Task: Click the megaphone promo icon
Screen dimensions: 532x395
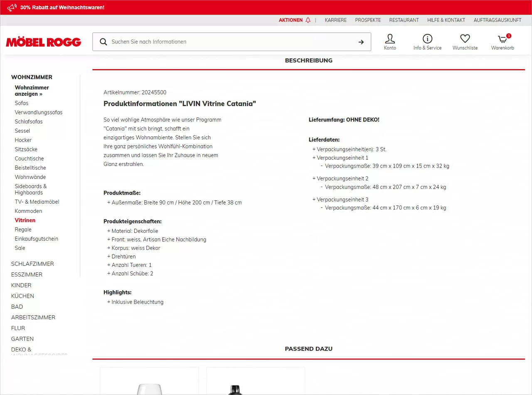Action: pyautogui.click(x=12, y=7)
